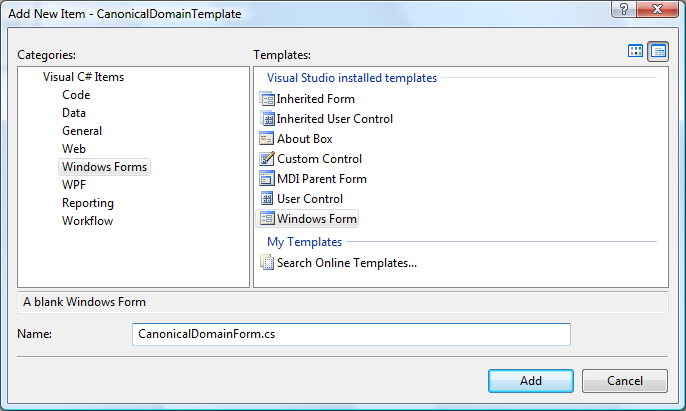Select the User Control template icon

[267, 199]
